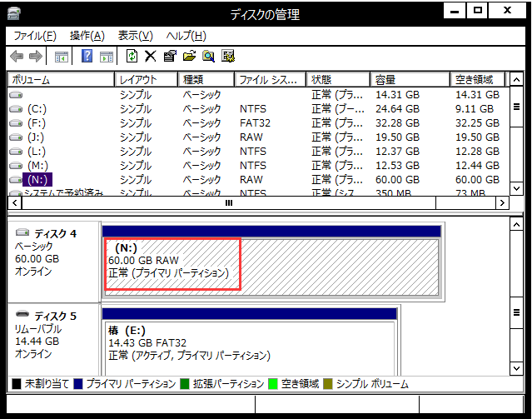Image resolution: width=532 pixels, height=419 pixels.
Task: Click the ディスク 4 disk icon
Action: coord(22,232)
